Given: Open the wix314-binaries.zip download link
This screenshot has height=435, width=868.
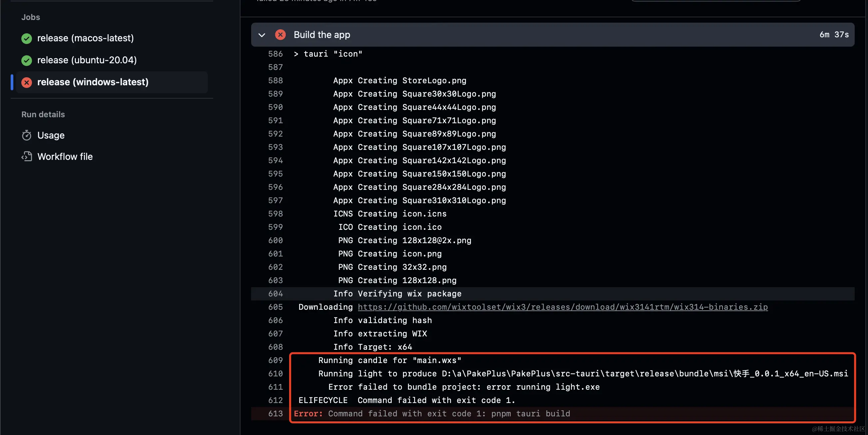Looking at the screenshot, I should [x=563, y=307].
